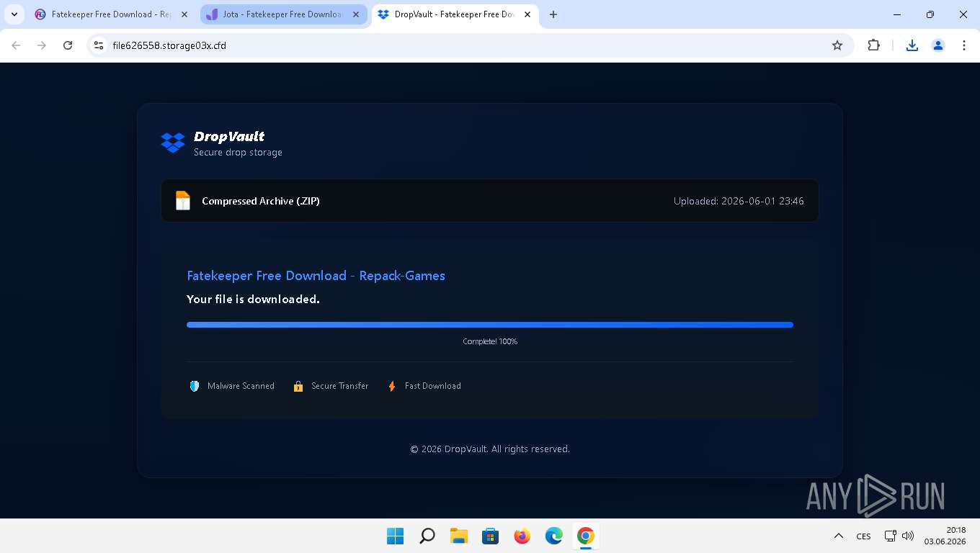Click Your file is downloaded message
980x553 pixels.
click(253, 299)
